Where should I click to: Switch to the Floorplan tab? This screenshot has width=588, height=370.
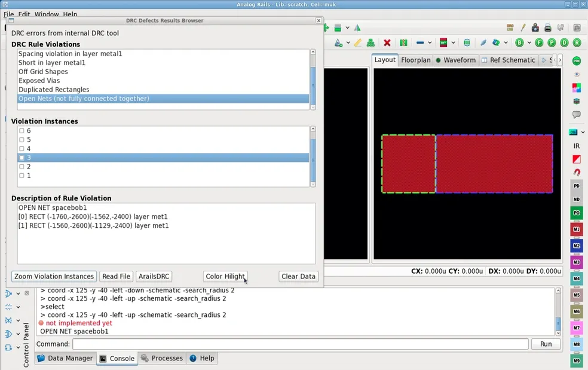415,60
